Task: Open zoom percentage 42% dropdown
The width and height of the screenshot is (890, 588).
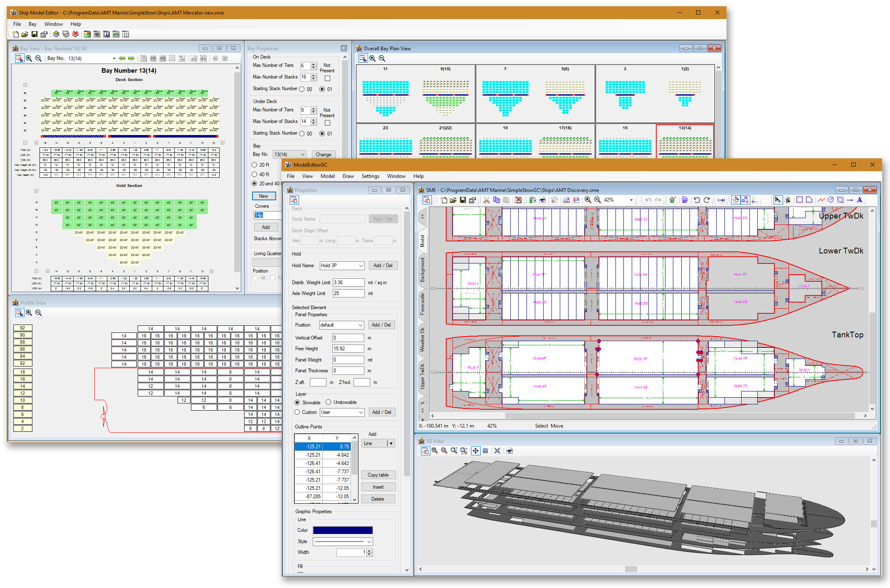Action: (x=631, y=200)
